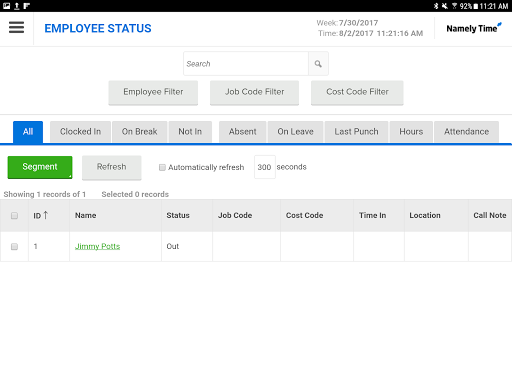Viewport: 512px width, 384px height.
Task: Open the Jimmy Potts employee link
Action: click(97, 246)
